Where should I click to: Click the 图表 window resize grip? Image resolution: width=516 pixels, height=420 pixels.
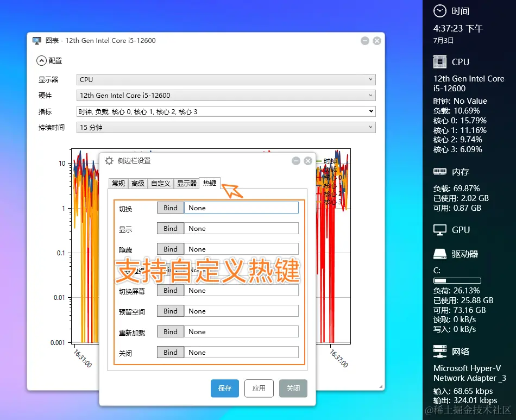381,386
